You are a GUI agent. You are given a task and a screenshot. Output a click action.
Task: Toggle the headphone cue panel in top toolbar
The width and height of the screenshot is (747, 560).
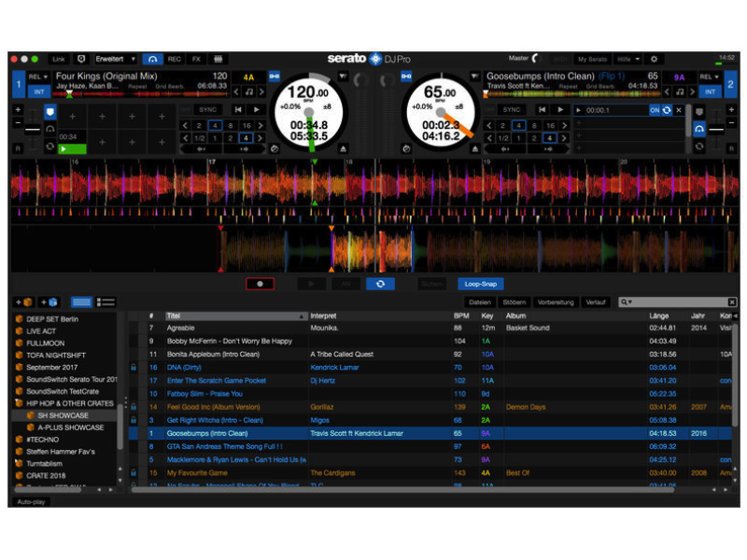[152, 59]
